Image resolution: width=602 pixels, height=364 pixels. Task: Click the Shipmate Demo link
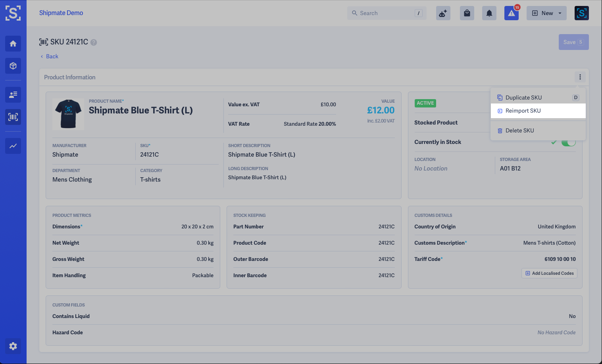pyautogui.click(x=61, y=13)
